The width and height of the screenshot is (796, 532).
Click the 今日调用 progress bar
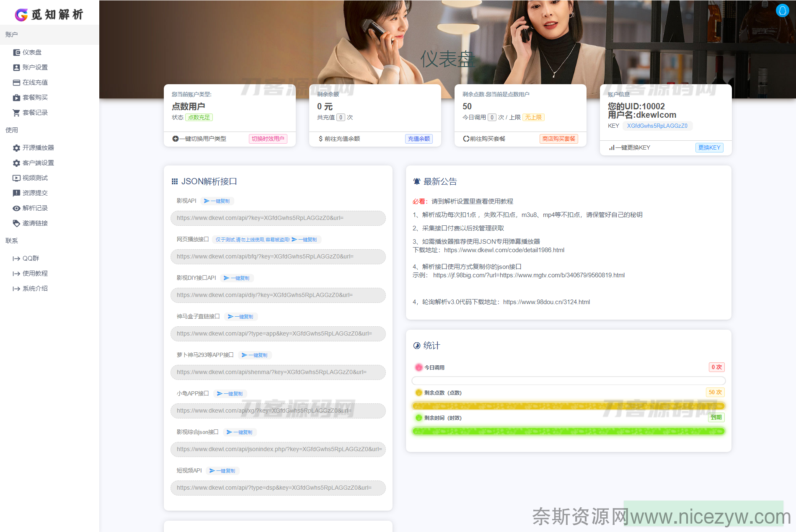coord(569,381)
